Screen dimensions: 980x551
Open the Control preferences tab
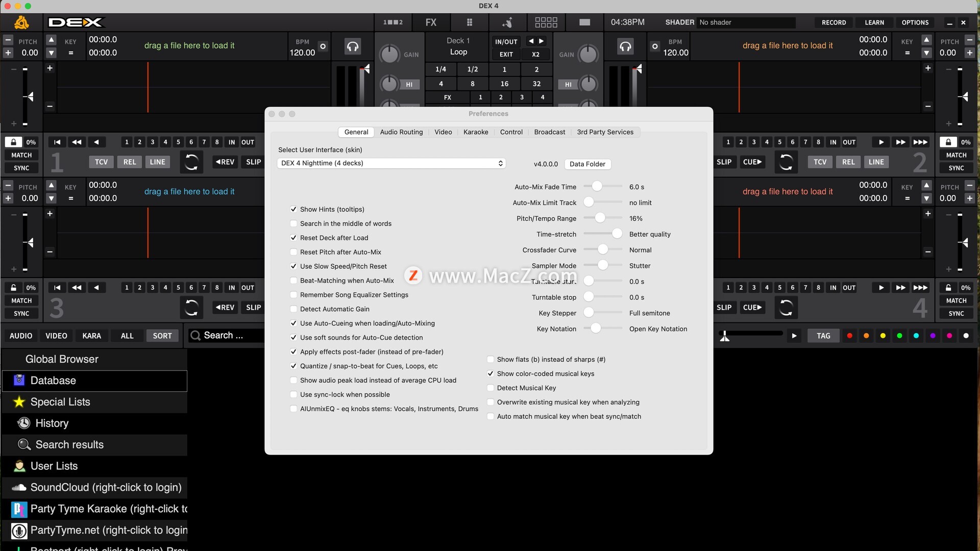pos(511,132)
